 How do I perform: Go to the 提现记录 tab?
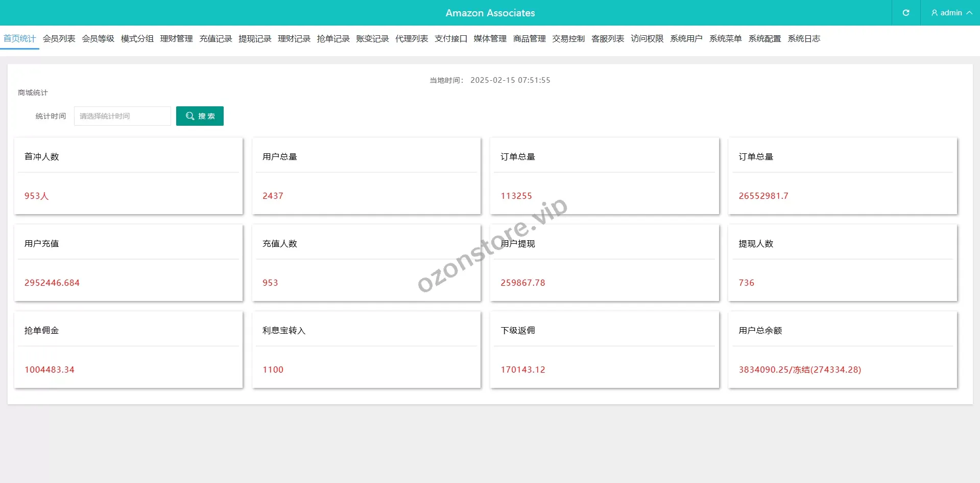[255, 39]
